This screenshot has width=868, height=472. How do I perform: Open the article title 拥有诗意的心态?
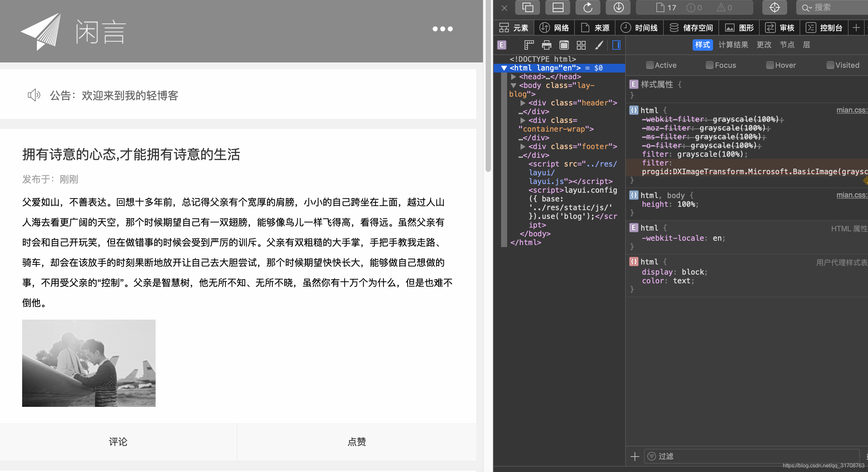(131, 154)
